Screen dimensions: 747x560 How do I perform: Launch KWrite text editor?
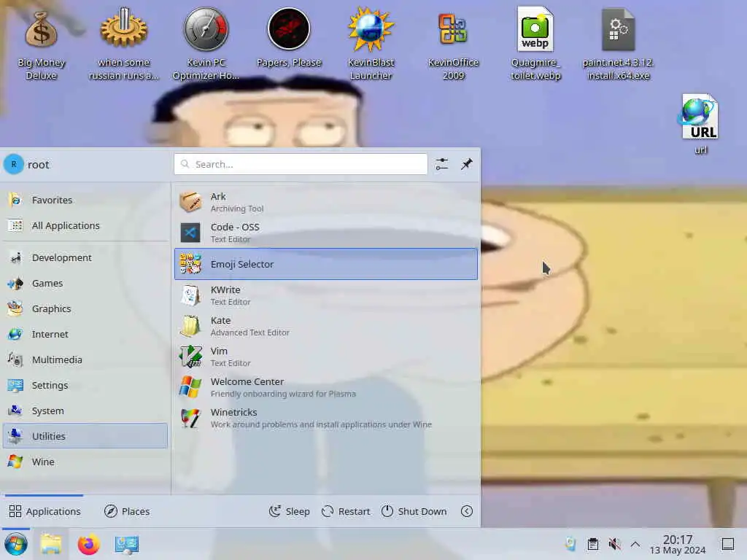tap(326, 295)
